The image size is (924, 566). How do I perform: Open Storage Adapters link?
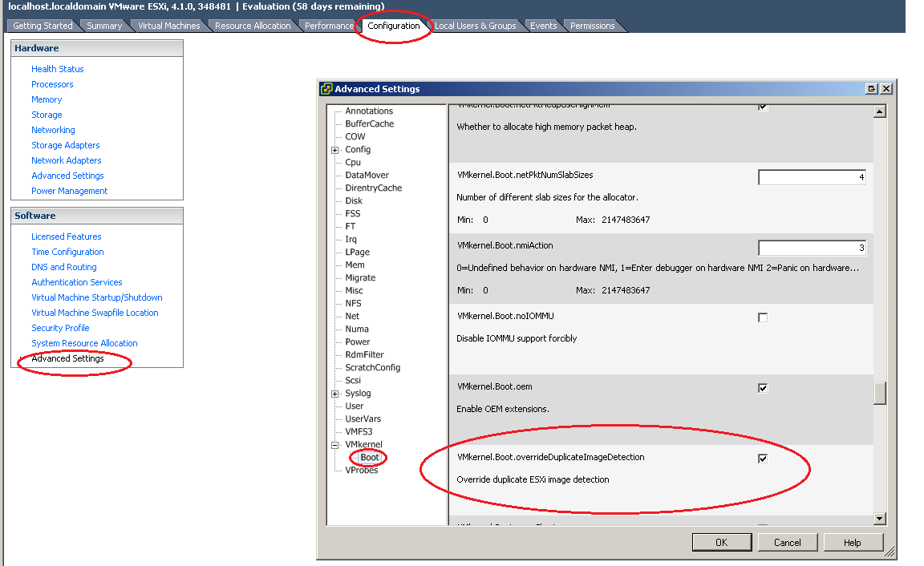66,145
